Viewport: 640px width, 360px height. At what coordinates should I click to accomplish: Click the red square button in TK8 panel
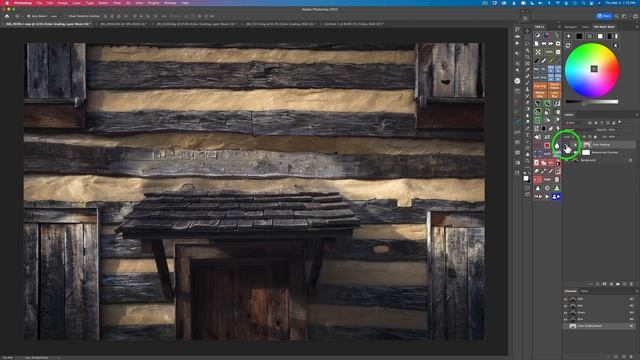547,145
